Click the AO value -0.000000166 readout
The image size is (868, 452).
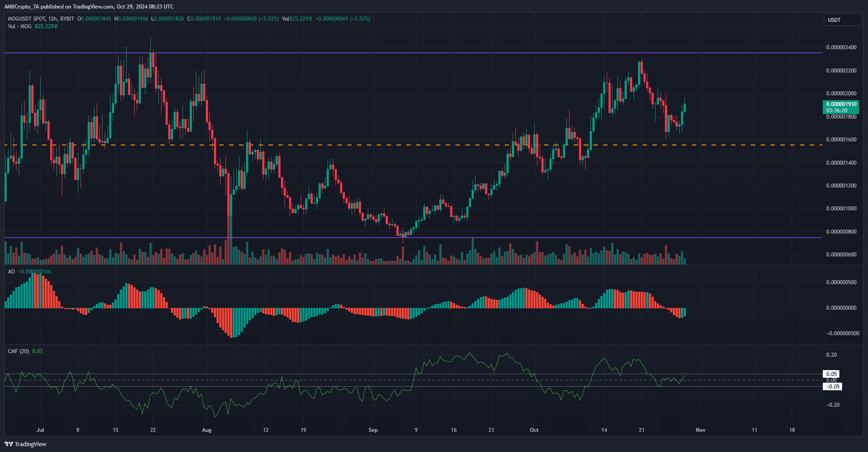34,272
